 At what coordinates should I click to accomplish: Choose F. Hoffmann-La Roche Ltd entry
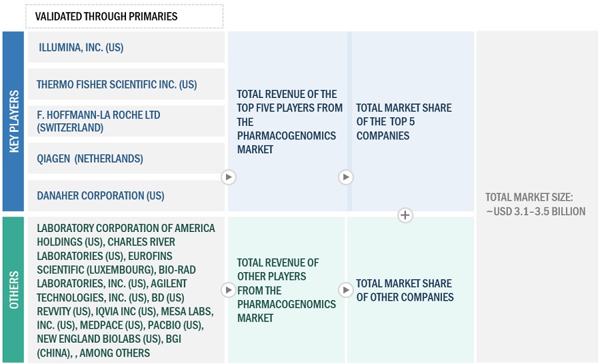(x=125, y=121)
